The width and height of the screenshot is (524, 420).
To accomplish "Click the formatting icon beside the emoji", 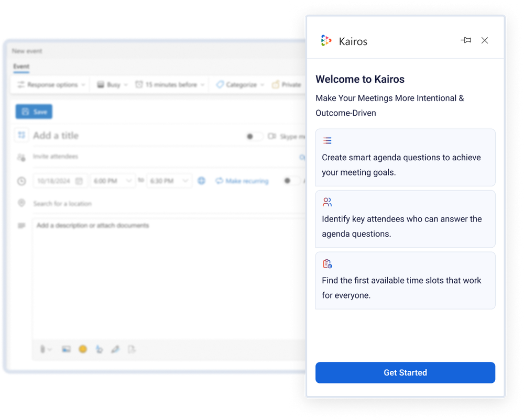I will click(99, 349).
